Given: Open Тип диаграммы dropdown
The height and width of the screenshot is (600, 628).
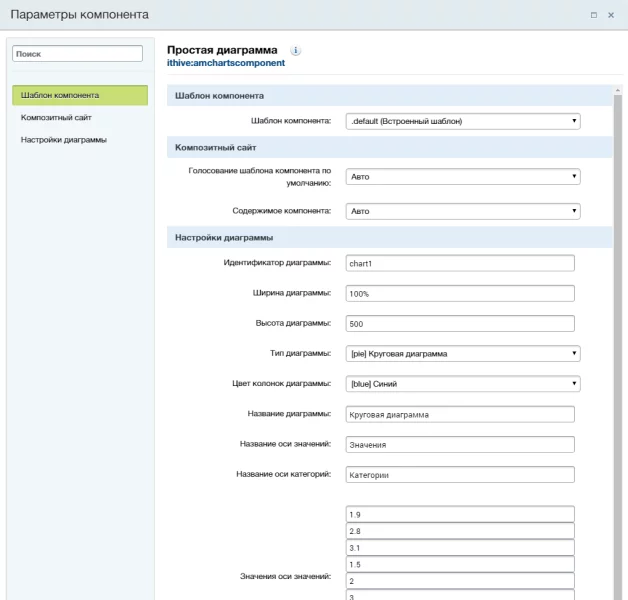Looking at the screenshot, I should tap(462, 353).
